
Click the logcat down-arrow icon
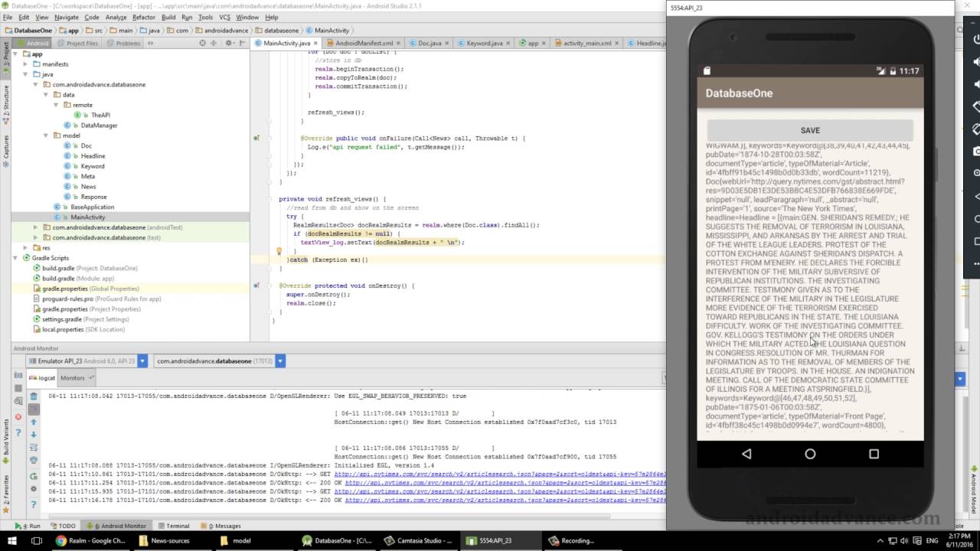click(x=34, y=435)
